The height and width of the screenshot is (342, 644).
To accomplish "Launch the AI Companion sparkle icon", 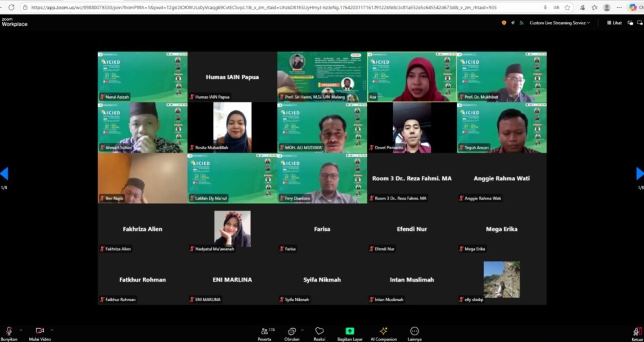I will coord(383,331).
